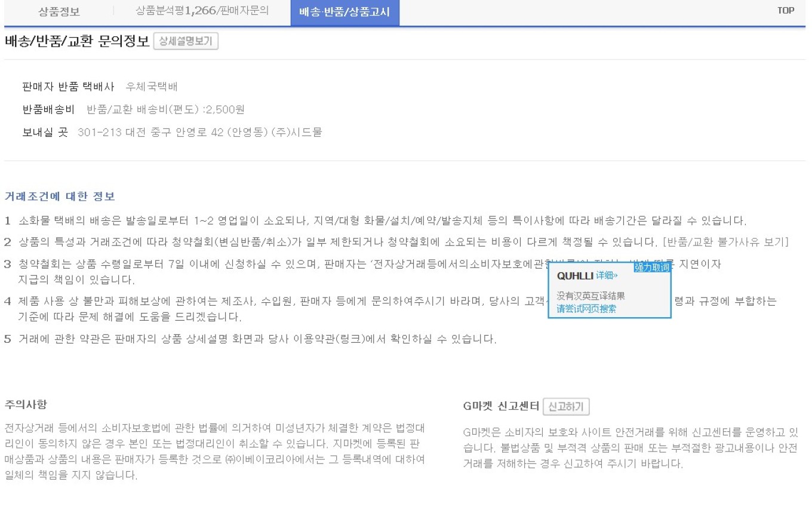Open 详细 link in the QUHLLI popup

coord(607,276)
